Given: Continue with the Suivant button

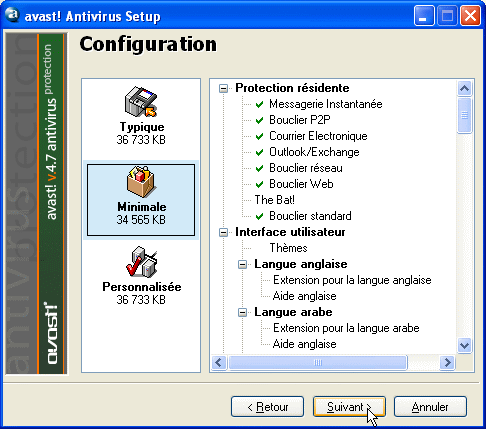Looking at the screenshot, I should coord(349,407).
